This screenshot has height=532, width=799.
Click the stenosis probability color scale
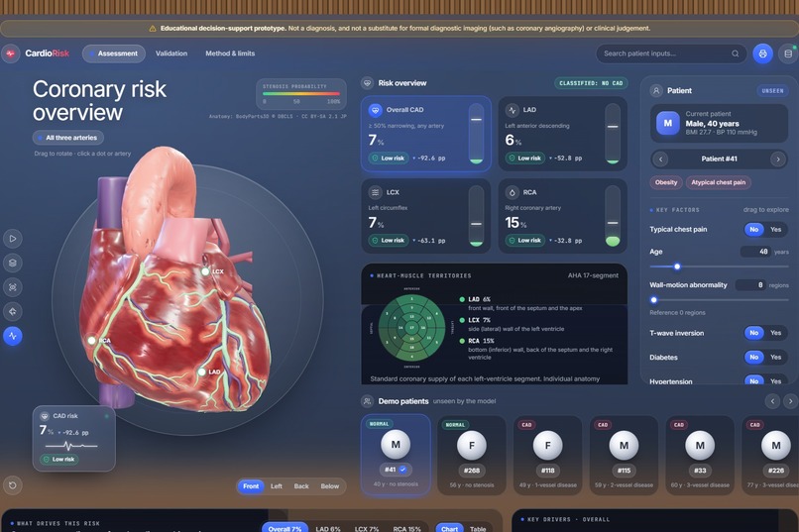click(x=301, y=94)
